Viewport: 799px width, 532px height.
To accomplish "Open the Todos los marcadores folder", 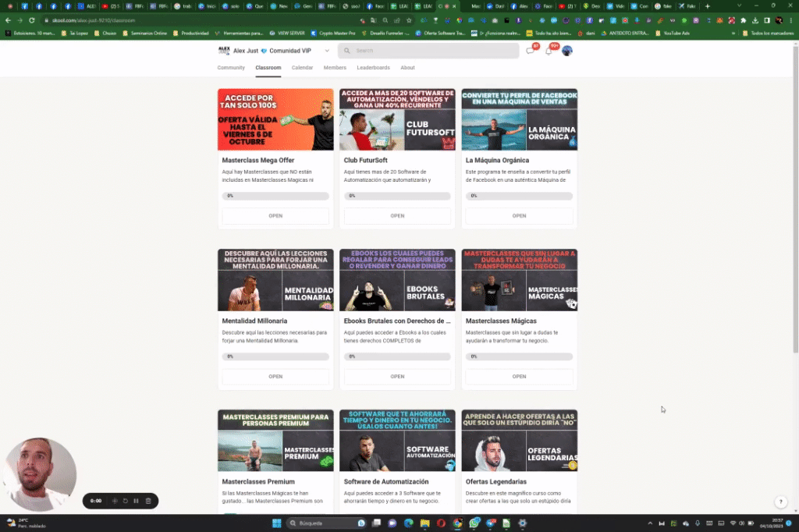I will [x=769, y=33].
